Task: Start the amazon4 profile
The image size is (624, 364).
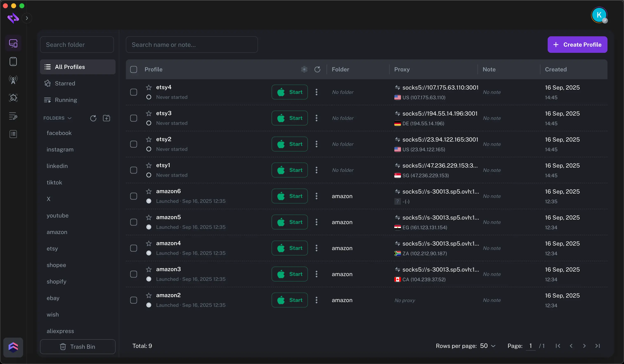Action: 290,248
